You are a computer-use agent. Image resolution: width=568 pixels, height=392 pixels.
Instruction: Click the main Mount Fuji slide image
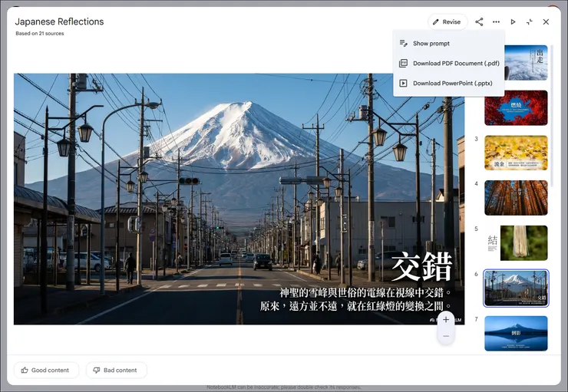point(239,199)
